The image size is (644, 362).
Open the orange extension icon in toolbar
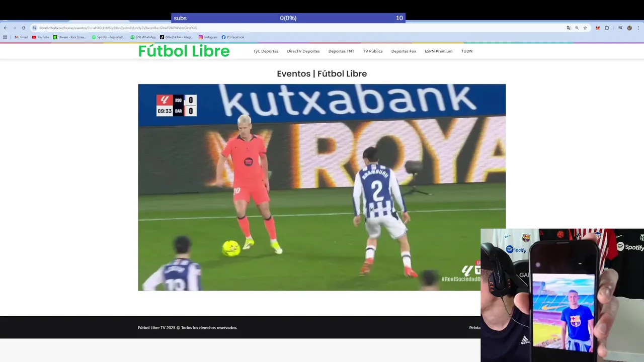597,28
